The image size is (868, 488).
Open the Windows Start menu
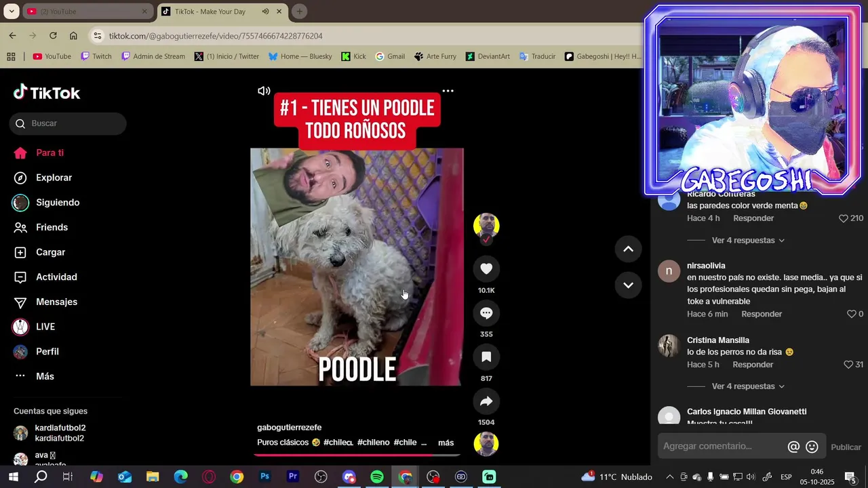13,477
